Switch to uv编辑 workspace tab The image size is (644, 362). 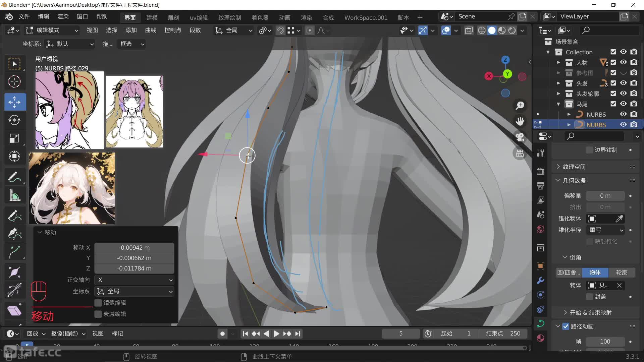point(199,17)
